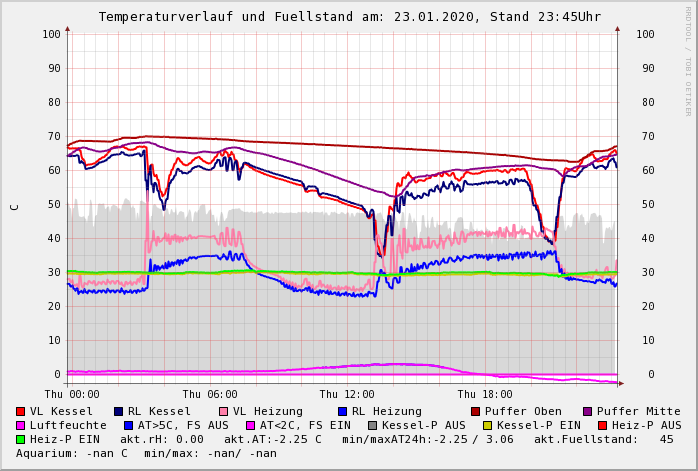Click the 'Thu 06:00' time axis label
The height and width of the screenshot is (471, 698).
coord(210,394)
